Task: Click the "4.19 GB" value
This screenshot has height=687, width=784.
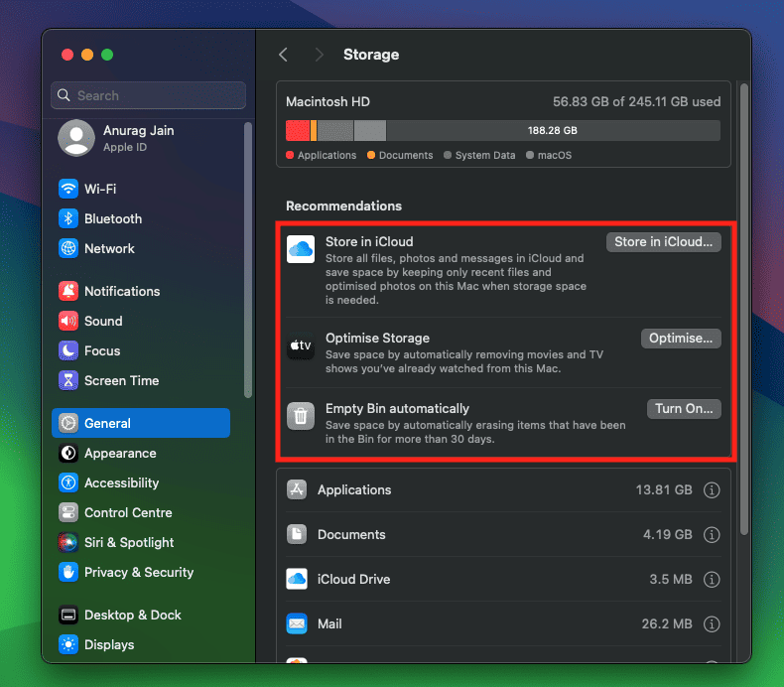Action: 668,534
